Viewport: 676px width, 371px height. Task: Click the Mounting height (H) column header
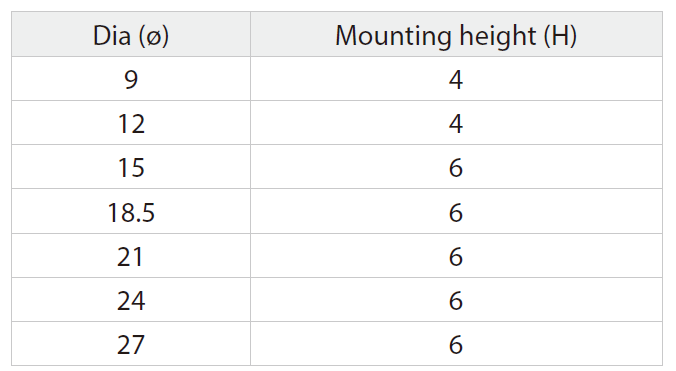[456, 34]
